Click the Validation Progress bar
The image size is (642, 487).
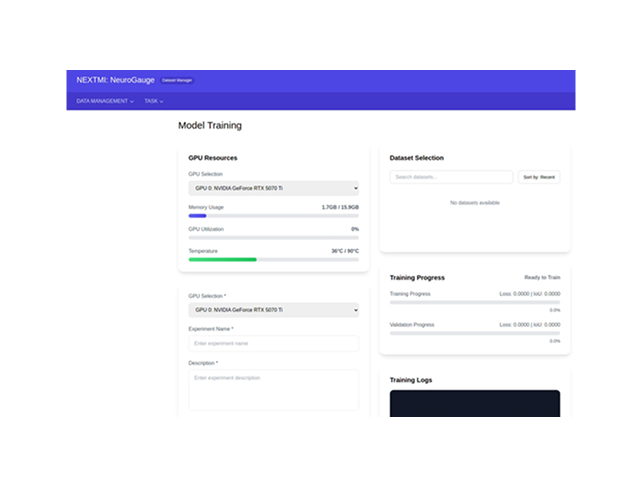point(474,333)
